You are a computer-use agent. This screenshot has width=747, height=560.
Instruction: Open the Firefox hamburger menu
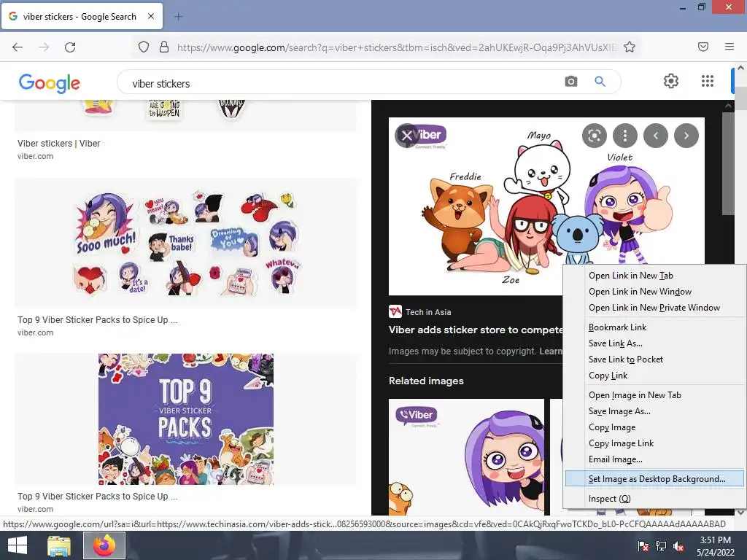pyautogui.click(x=729, y=47)
